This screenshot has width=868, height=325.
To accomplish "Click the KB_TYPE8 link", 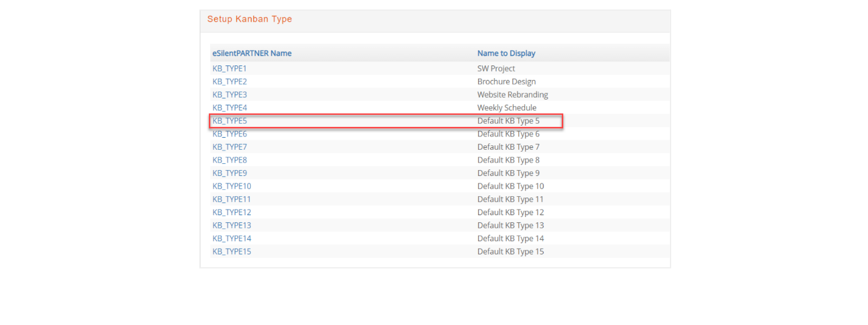I will click(230, 160).
